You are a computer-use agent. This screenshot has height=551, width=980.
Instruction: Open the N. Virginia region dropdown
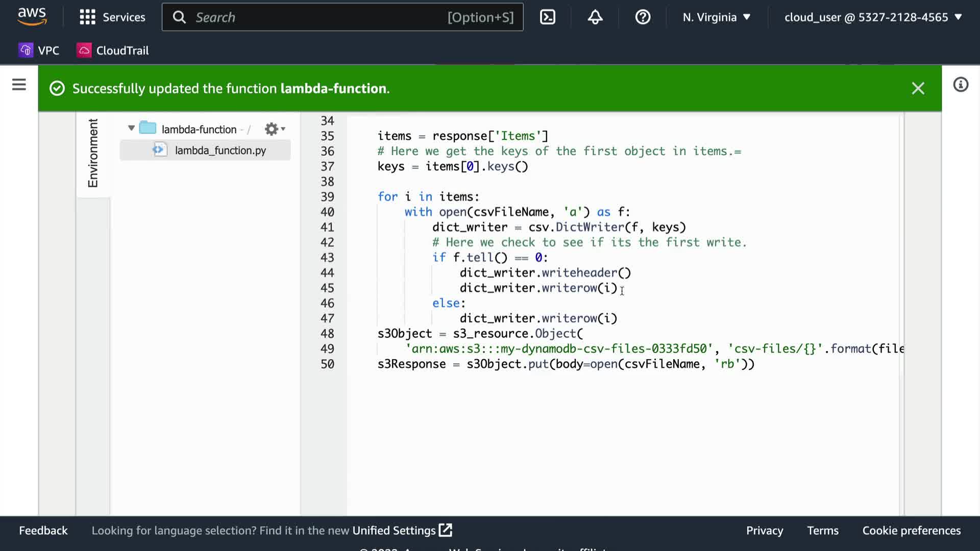(x=716, y=17)
